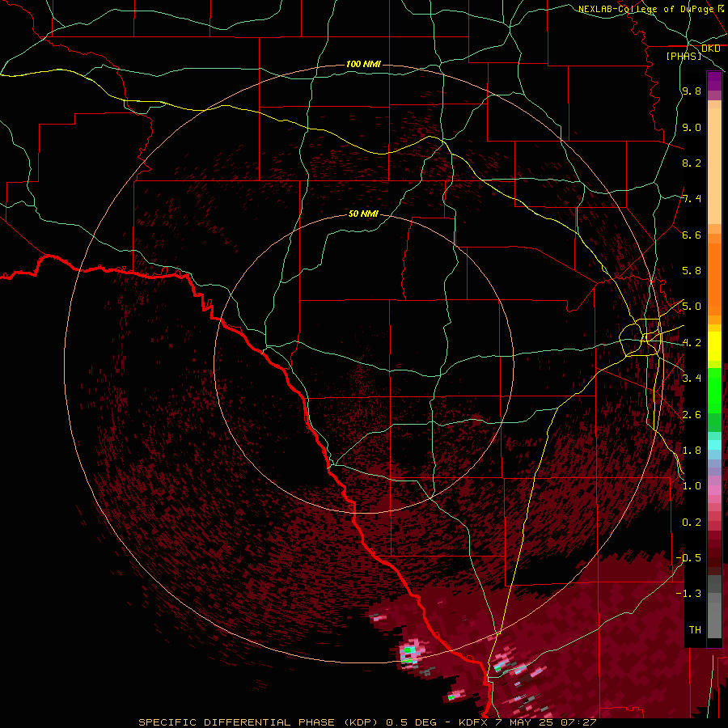728x728 pixels.
Task: Click the 9.8 value on the color scale
Action: [x=692, y=91]
